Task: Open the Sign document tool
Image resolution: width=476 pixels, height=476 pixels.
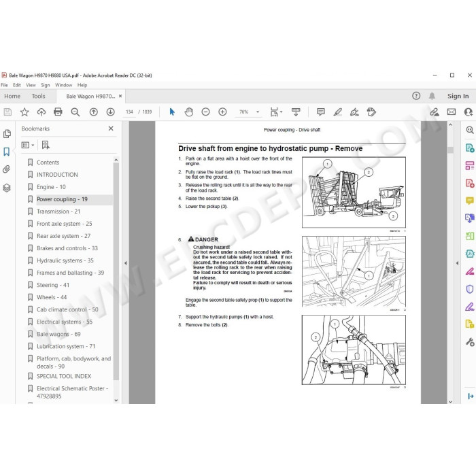Action: tap(354, 112)
